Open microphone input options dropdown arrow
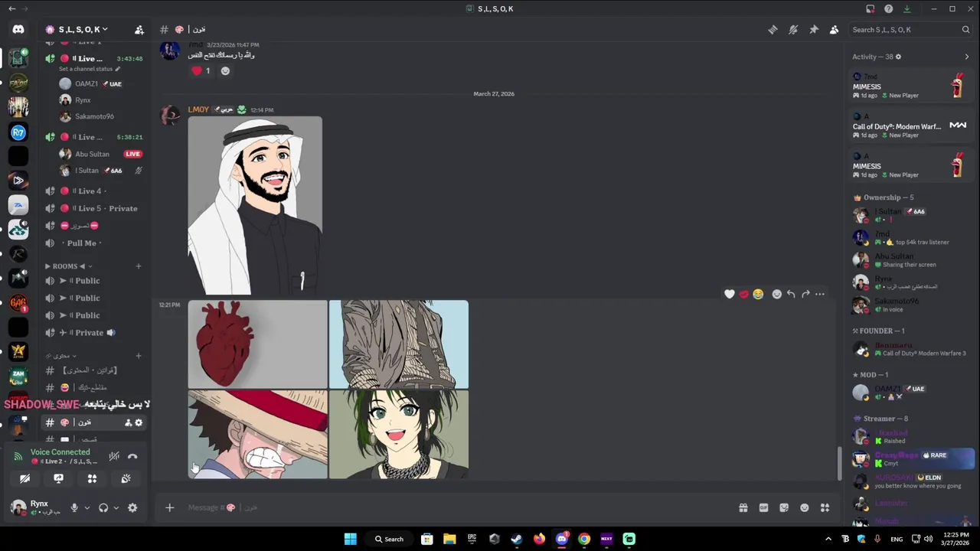Image resolution: width=980 pixels, height=551 pixels. coord(87,507)
